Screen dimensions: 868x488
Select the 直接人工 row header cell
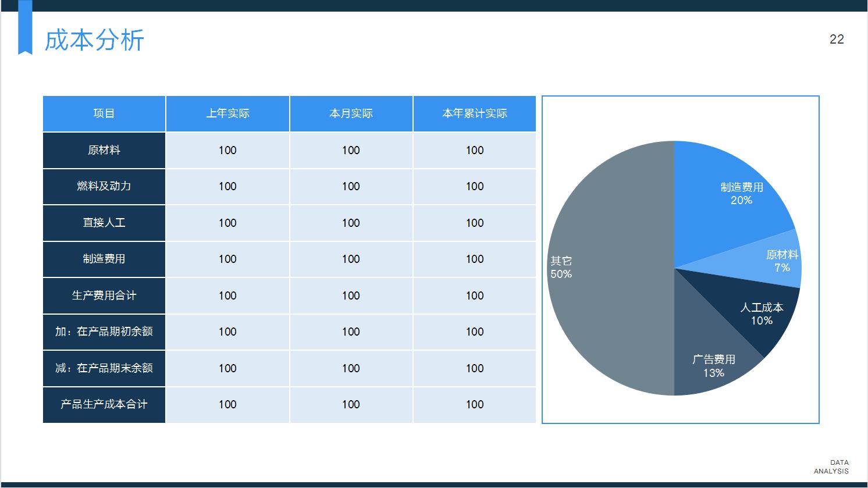tap(104, 223)
